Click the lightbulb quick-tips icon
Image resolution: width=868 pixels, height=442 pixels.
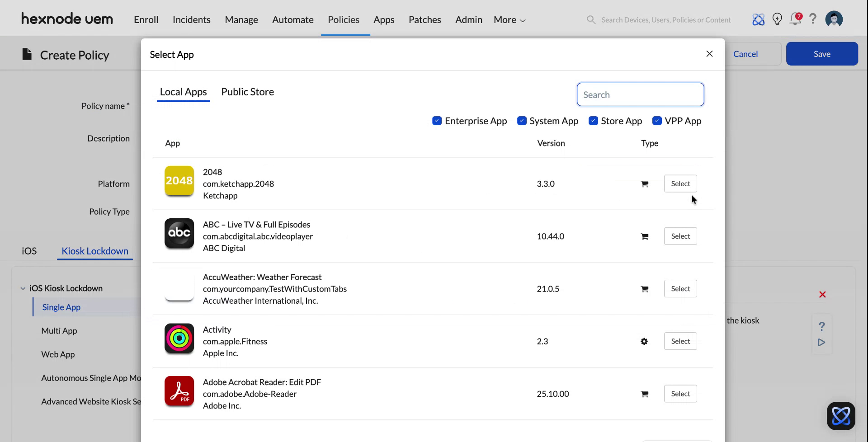click(x=777, y=19)
